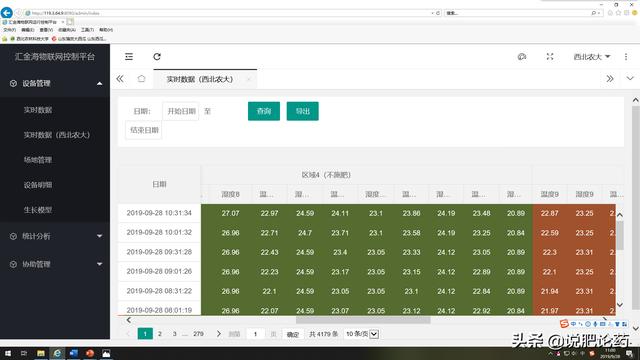Image resolution: width=640 pixels, height=360 pixels.
Task: Click the 开始日期 start date field
Action: [x=181, y=111]
